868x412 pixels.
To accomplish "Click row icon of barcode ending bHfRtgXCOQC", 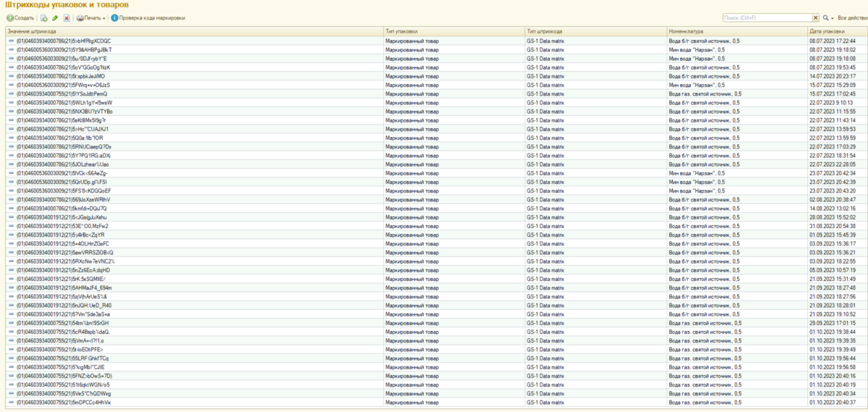I will click(x=11, y=41).
